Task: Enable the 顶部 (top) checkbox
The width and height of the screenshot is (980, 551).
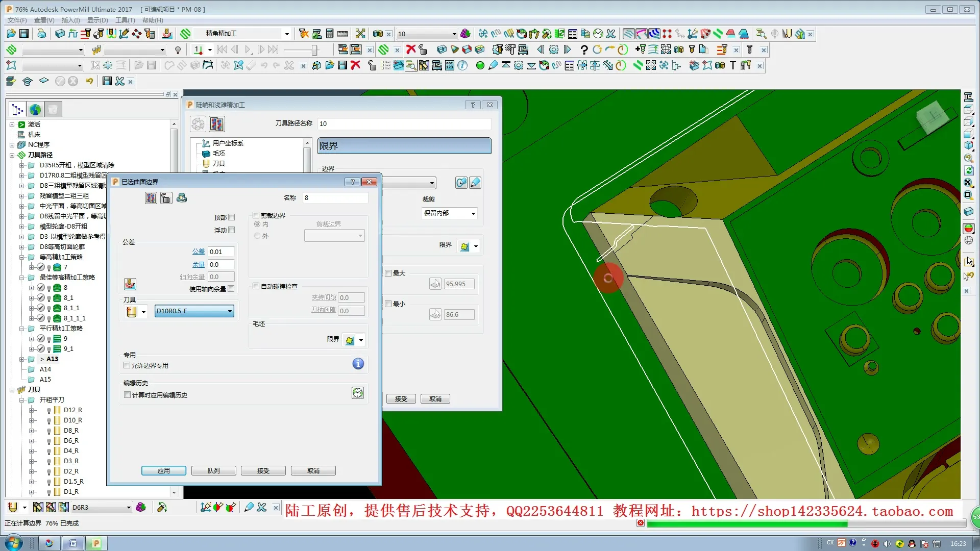Action: tap(232, 217)
